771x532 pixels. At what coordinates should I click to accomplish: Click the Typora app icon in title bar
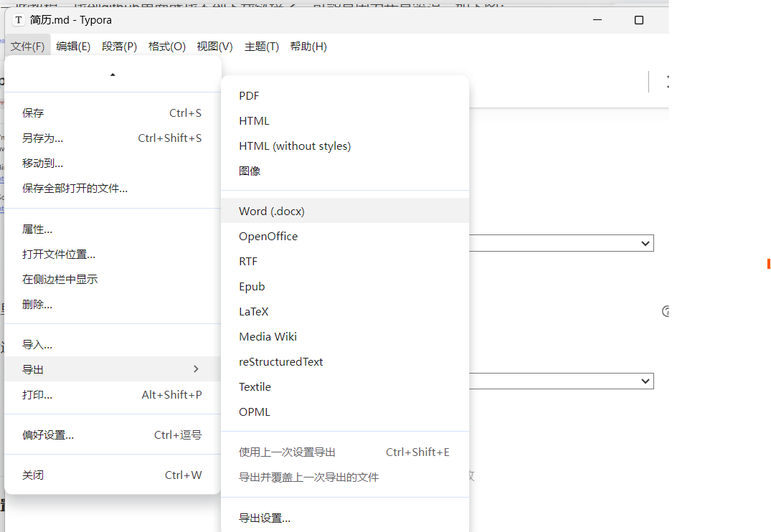(19, 20)
